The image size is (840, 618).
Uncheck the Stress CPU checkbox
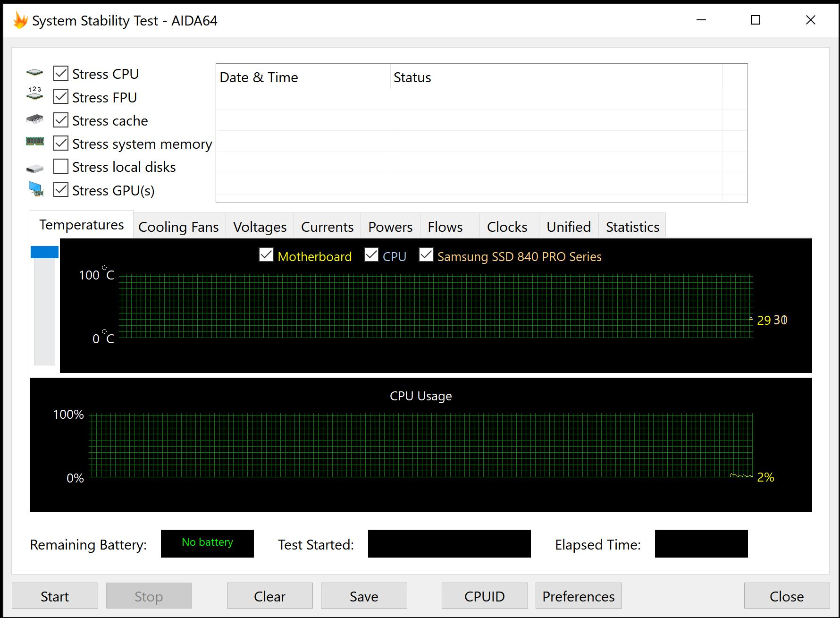click(x=61, y=73)
